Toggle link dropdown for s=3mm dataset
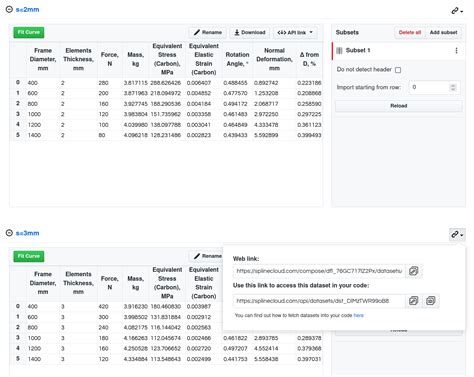This screenshot has width=474, height=377. point(457,235)
